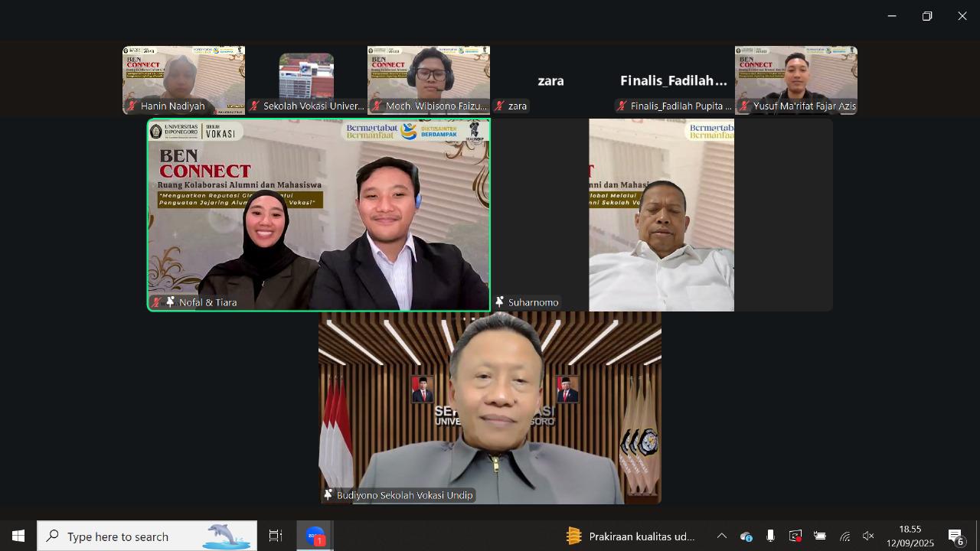Click the muted mic icon next to zara
The image size is (980, 551).
coord(499,106)
